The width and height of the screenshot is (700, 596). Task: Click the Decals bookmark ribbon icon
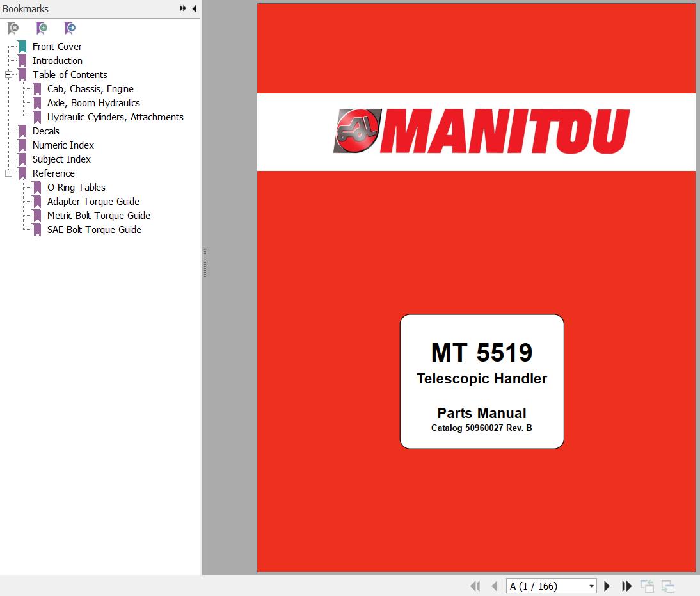click(x=22, y=131)
